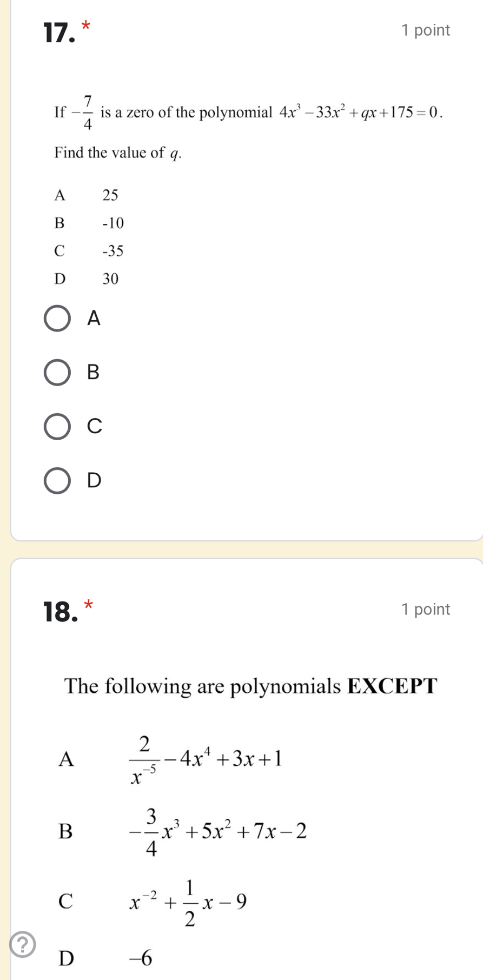
Task: Click the '1 point' label for question 17
Action: [x=426, y=30]
